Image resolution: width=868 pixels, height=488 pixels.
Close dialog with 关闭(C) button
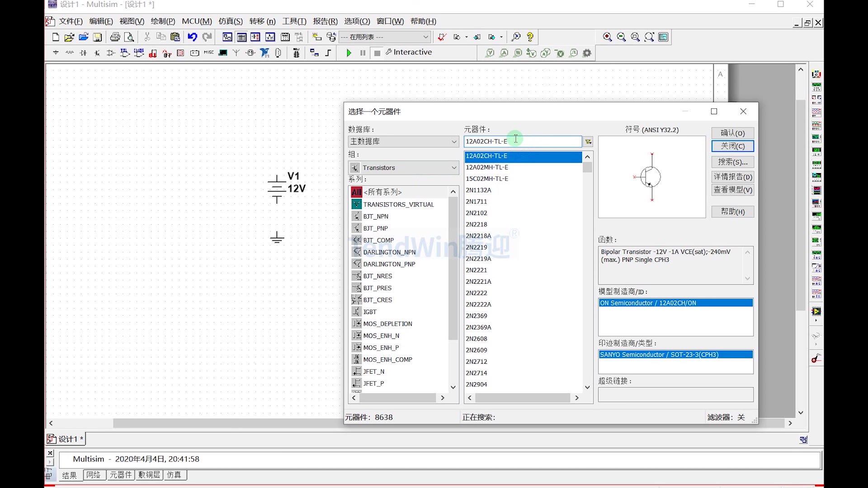click(x=732, y=146)
